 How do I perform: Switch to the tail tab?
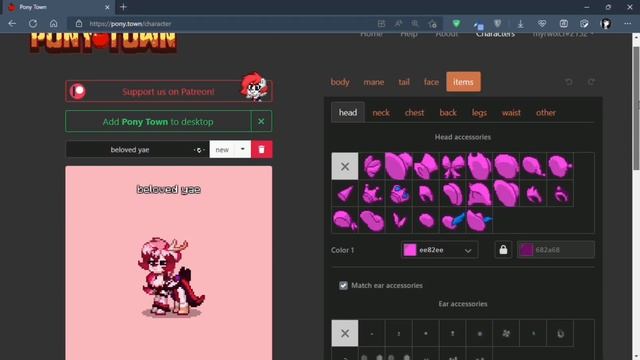tap(404, 82)
